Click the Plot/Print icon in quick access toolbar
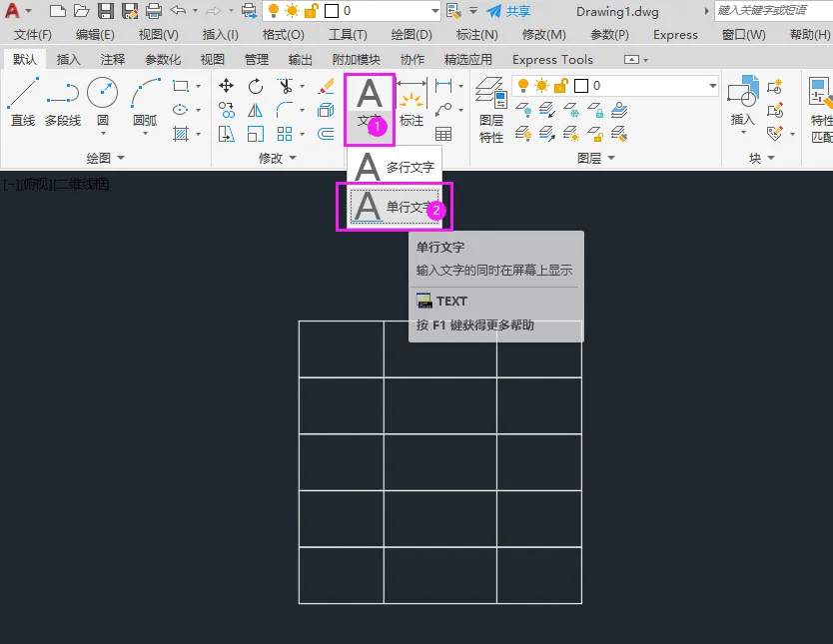 [x=154, y=11]
